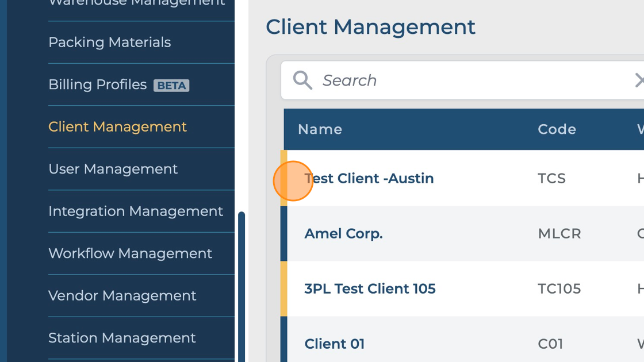644x362 pixels.
Task: Sort by the Name column header
Action: coord(320,129)
